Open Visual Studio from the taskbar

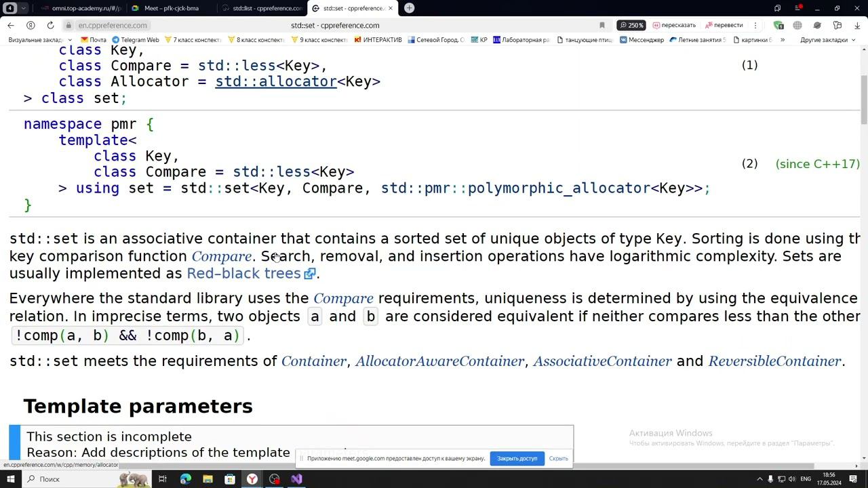tap(296, 479)
